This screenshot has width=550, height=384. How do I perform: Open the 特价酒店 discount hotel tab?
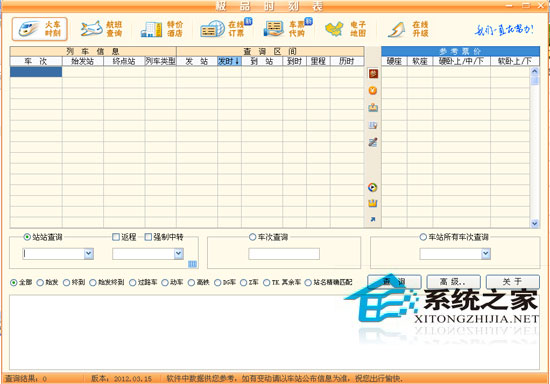162,29
